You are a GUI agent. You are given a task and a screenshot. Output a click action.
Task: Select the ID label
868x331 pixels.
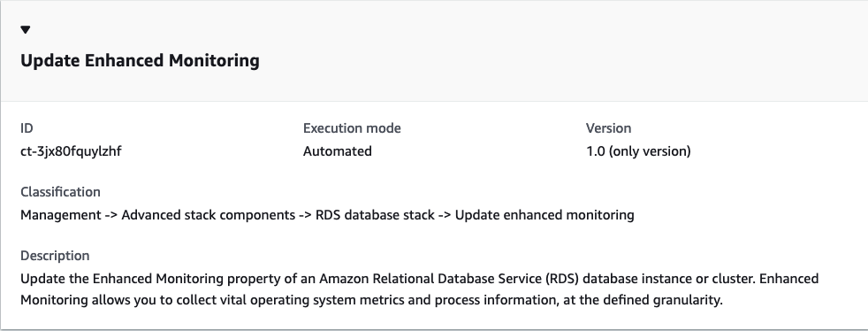point(27,128)
